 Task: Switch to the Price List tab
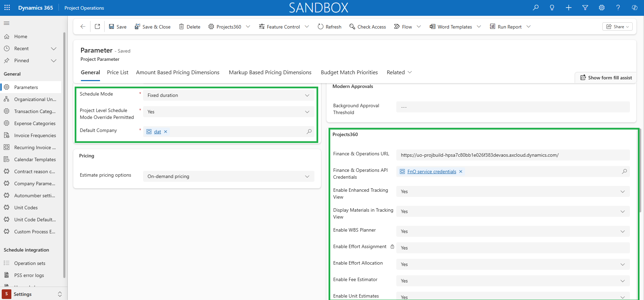click(118, 72)
